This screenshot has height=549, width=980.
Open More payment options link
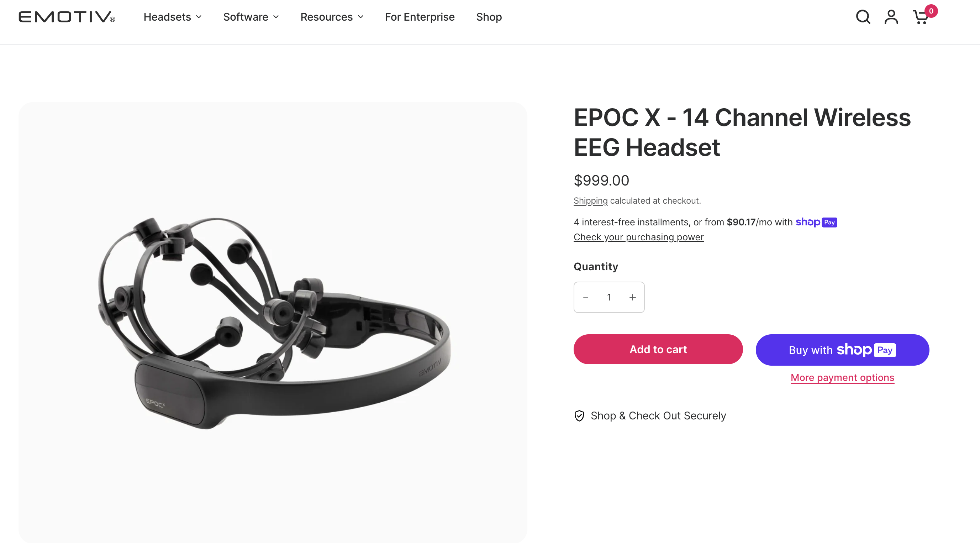842,378
